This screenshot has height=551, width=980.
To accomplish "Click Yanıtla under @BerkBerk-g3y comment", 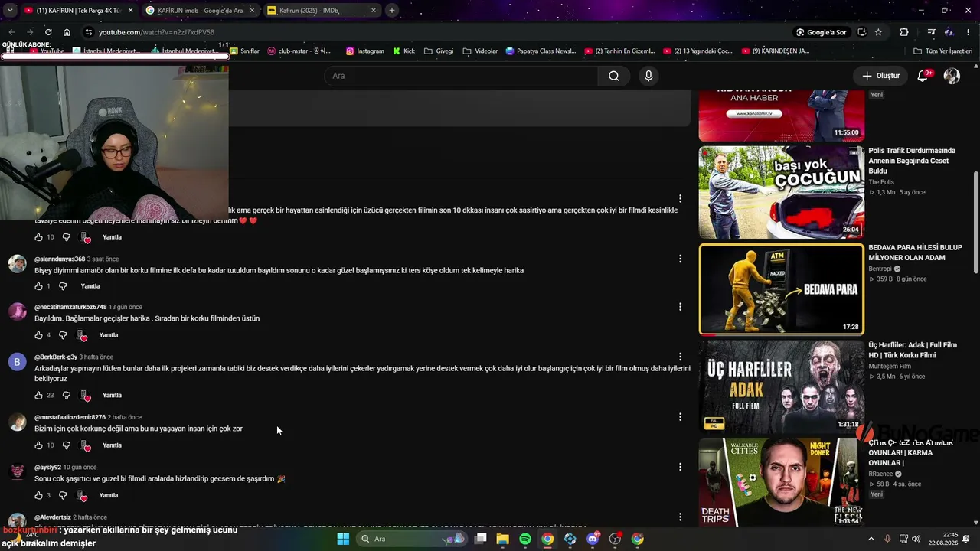I will (x=112, y=396).
